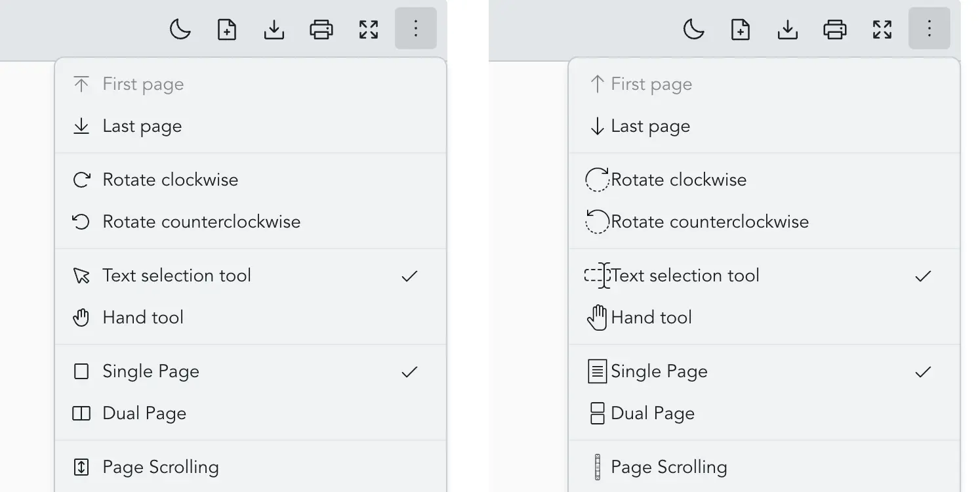The height and width of the screenshot is (492, 980).
Task: Open the three-dot overflow menu
Action: pos(415,29)
